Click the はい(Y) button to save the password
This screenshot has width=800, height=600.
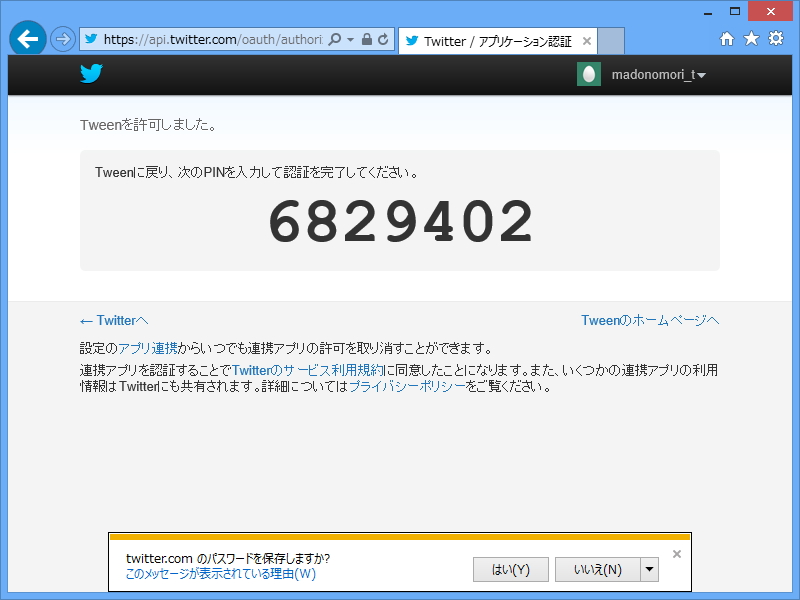pos(511,569)
